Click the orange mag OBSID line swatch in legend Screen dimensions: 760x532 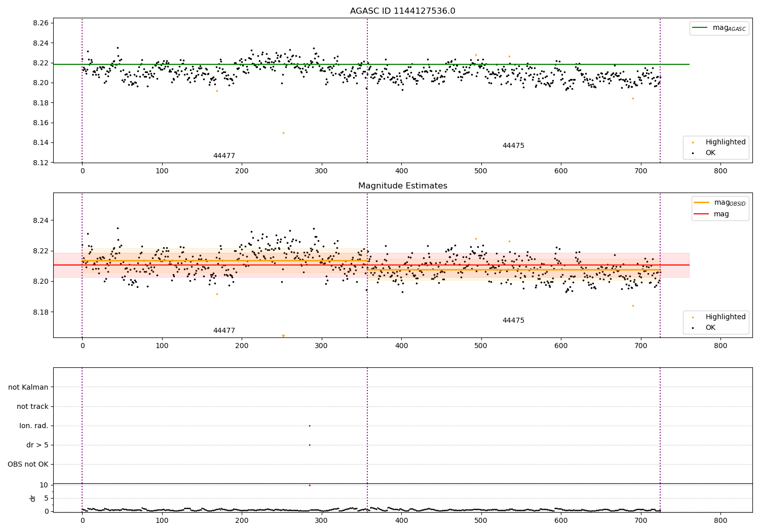click(702, 203)
